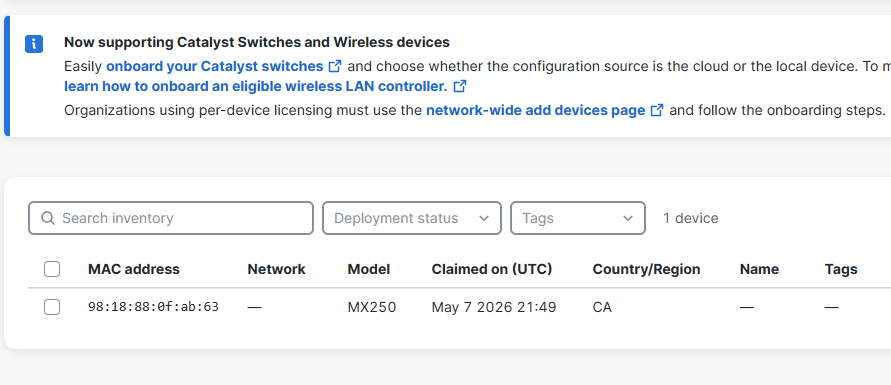Image resolution: width=891 pixels, height=385 pixels.
Task: Open 'learn how to onboard an eligible wireless LAN controller' link
Action: click(x=256, y=86)
